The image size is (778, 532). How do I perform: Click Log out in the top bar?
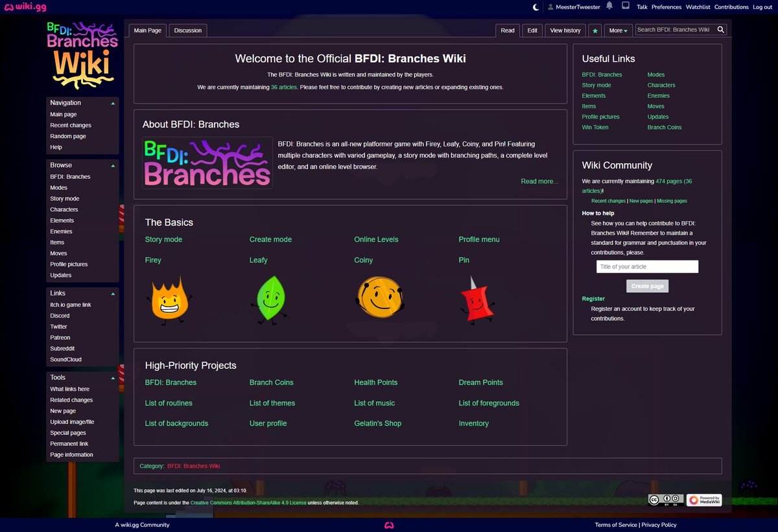pyautogui.click(x=762, y=7)
